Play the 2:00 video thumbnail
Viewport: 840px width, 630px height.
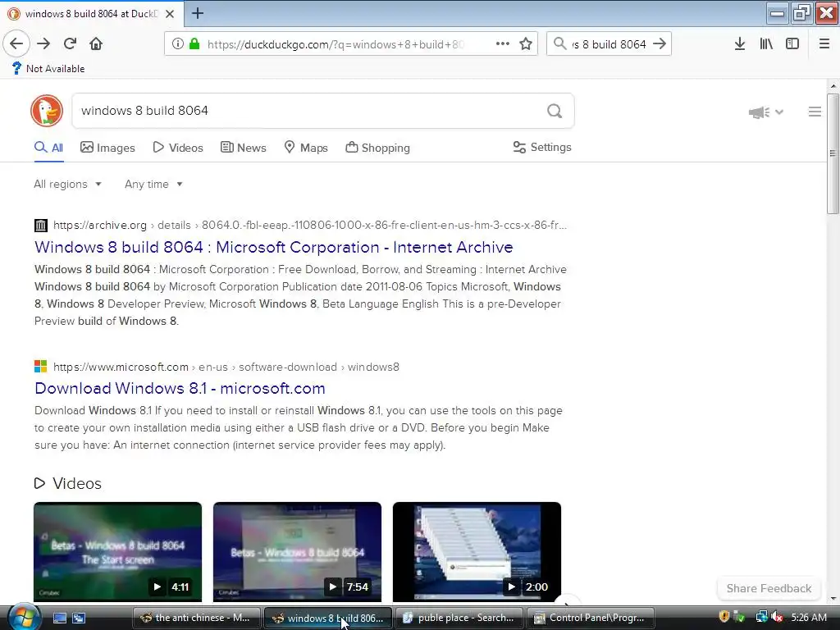[477, 552]
